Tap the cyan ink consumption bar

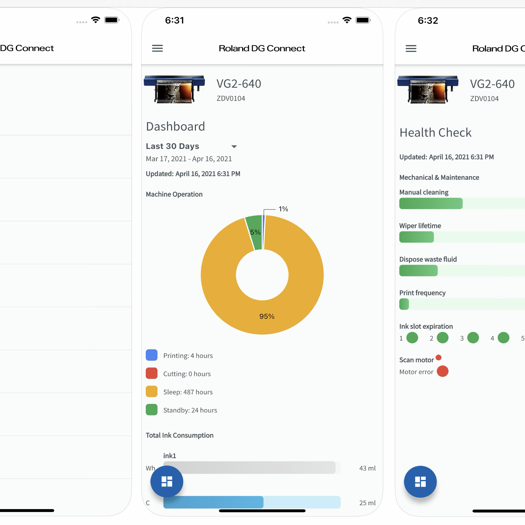(x=252, y=502)
